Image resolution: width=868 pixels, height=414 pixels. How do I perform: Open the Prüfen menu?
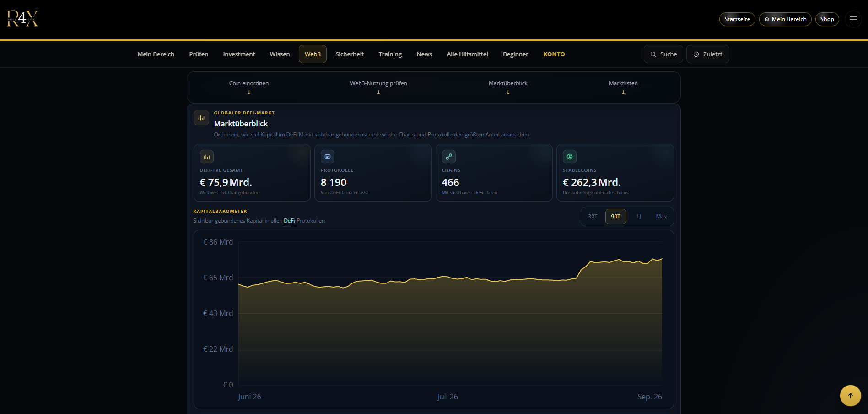click(x=199, y=54)
